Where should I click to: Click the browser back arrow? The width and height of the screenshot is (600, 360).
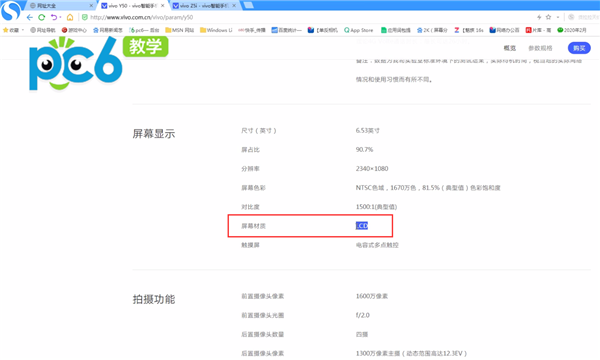[30, 17]
